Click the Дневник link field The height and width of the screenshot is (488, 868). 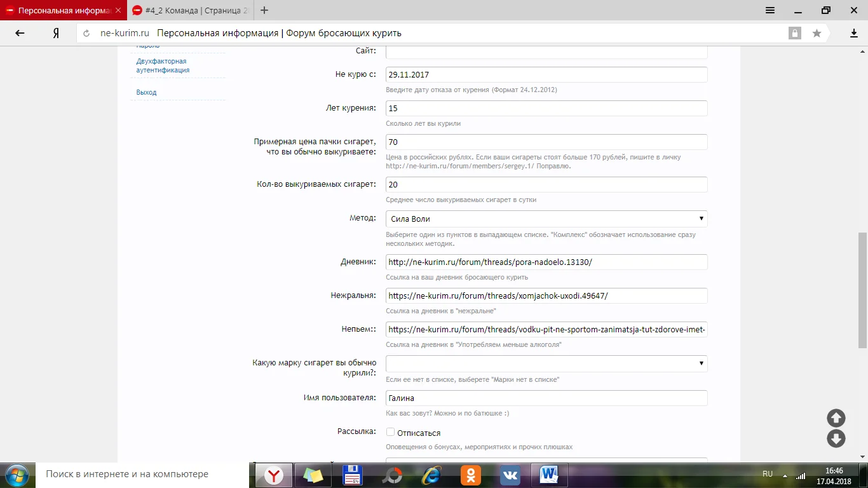coord(546,262)
